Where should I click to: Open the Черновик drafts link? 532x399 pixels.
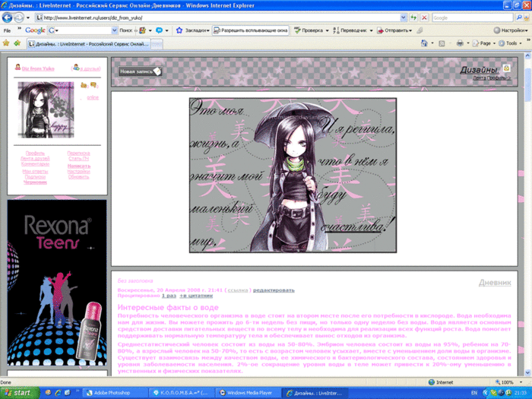pyautogui.click(x=35, y=182)
